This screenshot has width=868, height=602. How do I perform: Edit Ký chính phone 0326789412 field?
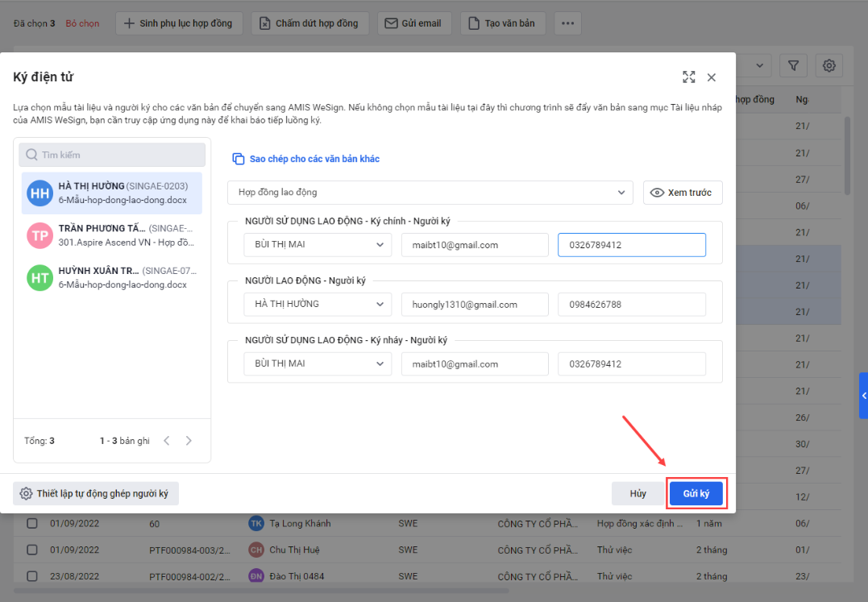632,244
